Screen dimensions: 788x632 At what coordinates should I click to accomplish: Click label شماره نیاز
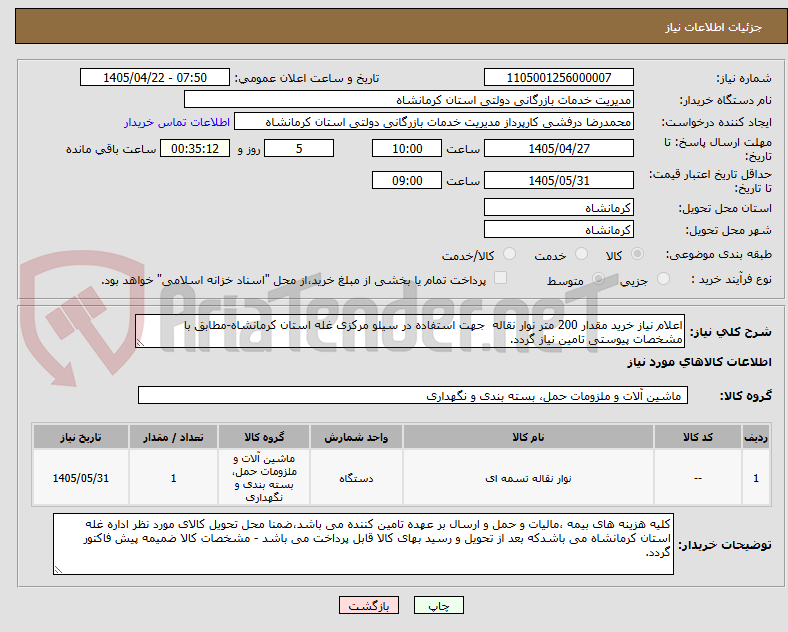tap(744, 78)
